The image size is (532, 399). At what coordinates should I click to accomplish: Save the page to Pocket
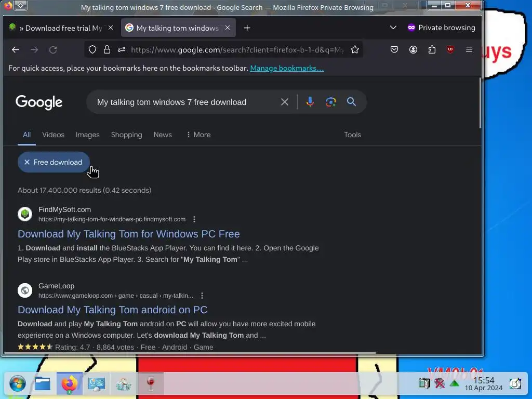coord(394,49)
